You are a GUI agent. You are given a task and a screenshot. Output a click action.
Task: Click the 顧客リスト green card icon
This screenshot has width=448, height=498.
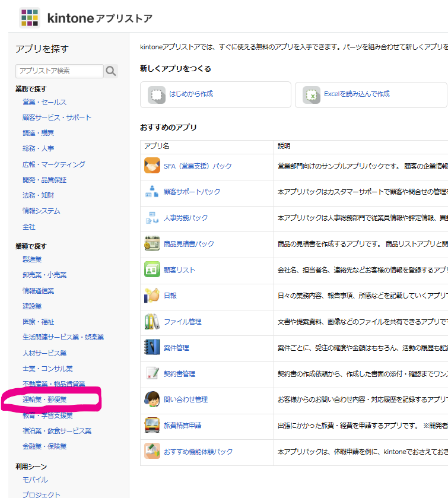tap(152, 269)
